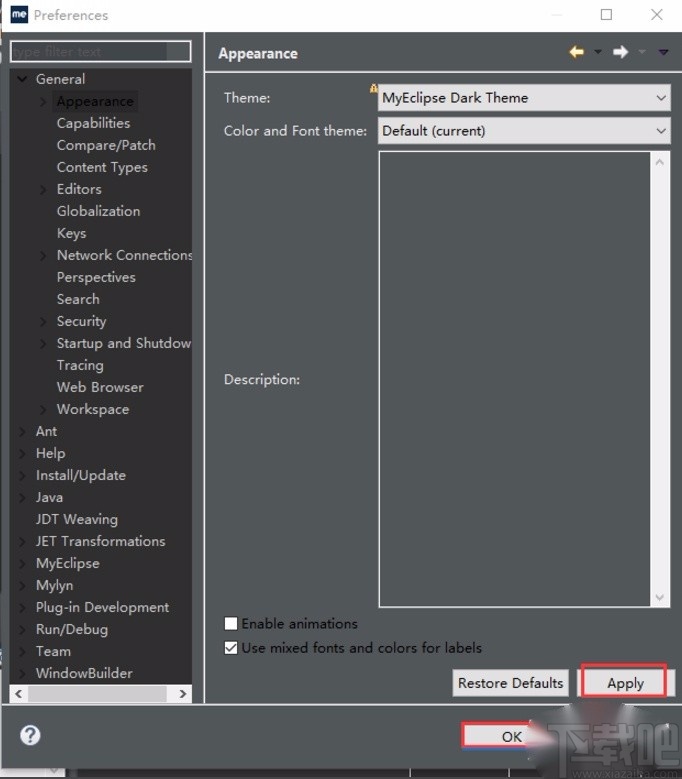Screen dimensions: 682x779
Task: Expand the Workspace tree node
Action: (x=43, y=409)
